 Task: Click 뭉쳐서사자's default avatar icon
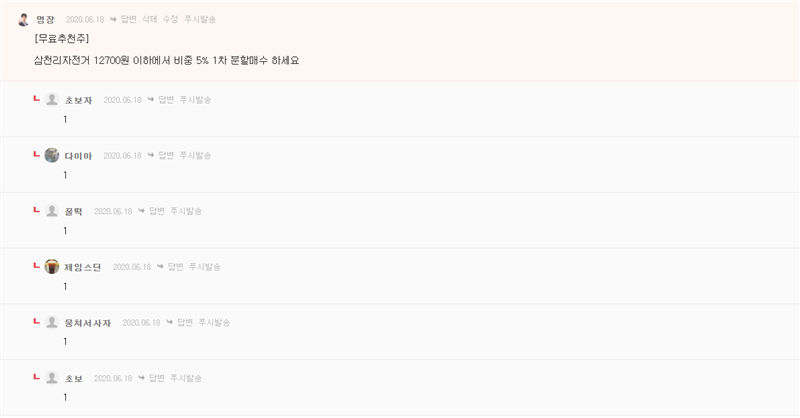(x=52, y=322)
